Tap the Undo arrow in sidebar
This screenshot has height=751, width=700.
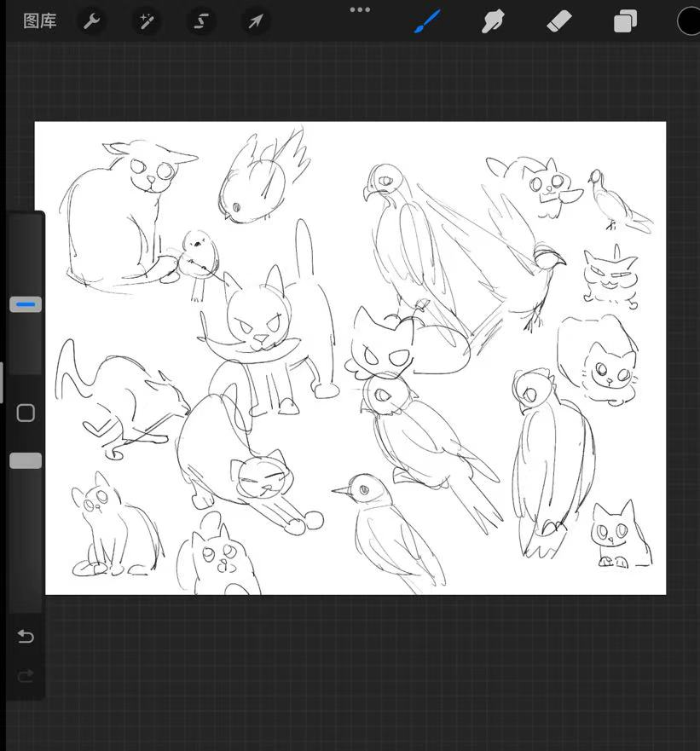point(26,637)
